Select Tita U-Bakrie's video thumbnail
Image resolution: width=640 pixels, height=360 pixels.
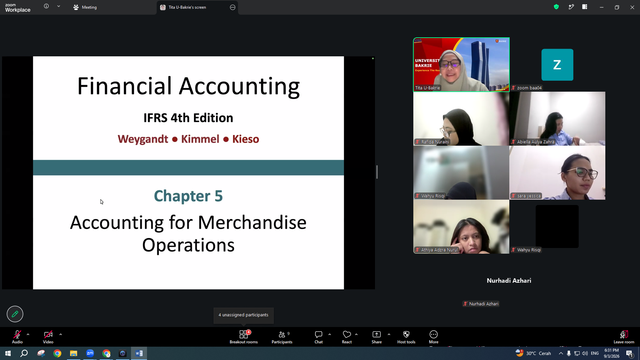click(x=461, y=64)
